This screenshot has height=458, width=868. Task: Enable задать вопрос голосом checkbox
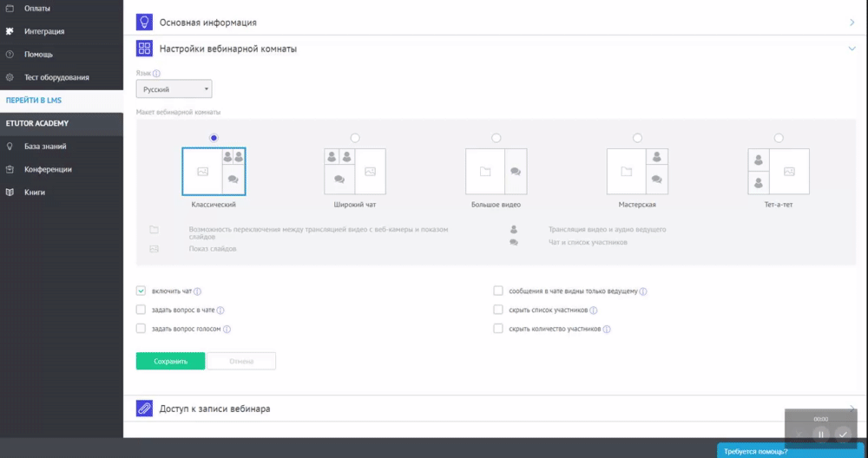pos(141,329)
